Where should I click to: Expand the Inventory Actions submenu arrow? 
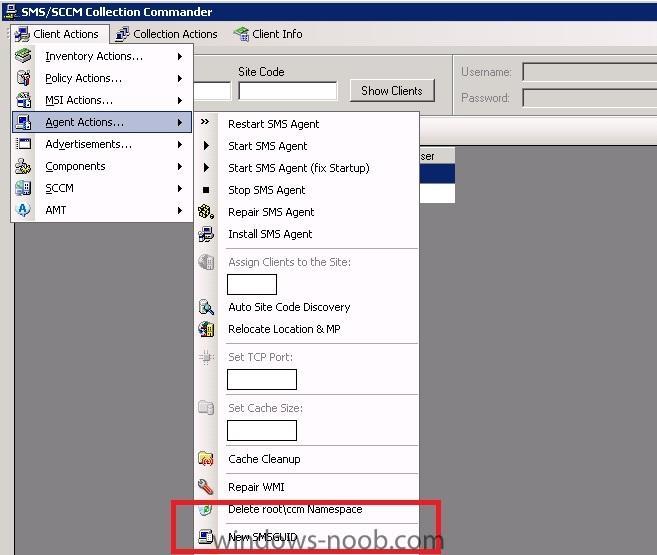click(x=180, y=56)
